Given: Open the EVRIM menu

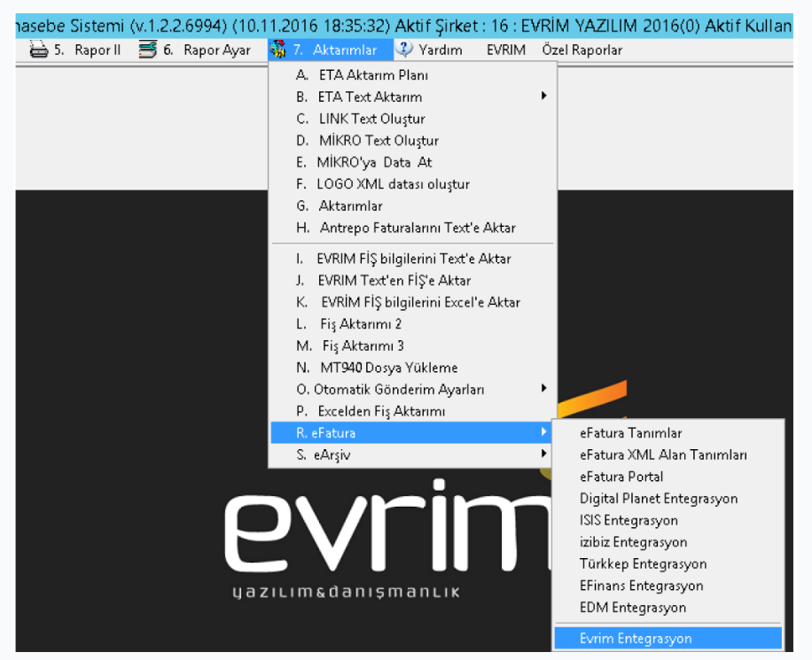Looking at the screenshot, I should click(x=506, y=50).
